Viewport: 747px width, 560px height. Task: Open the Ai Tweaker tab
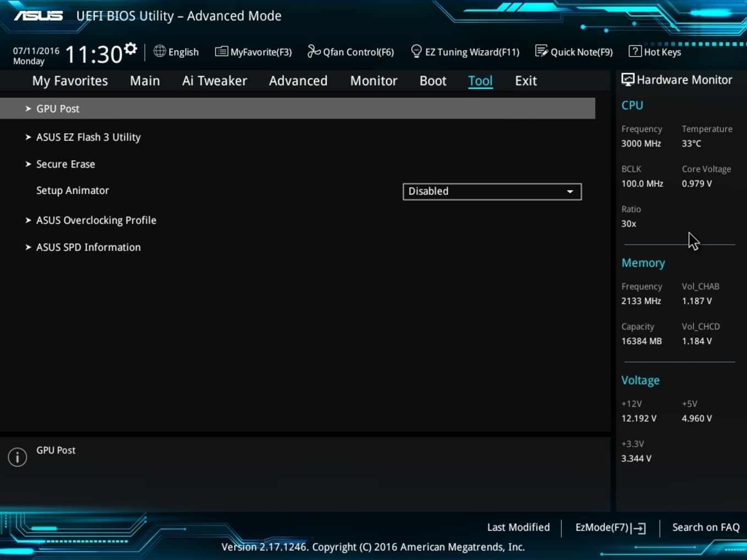(215, 81)
